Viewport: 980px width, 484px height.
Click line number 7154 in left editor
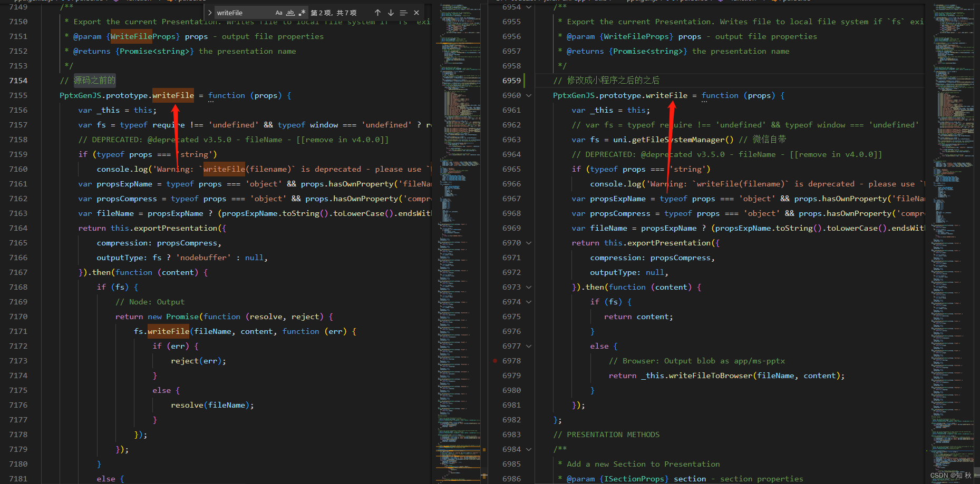coord(18,81)
